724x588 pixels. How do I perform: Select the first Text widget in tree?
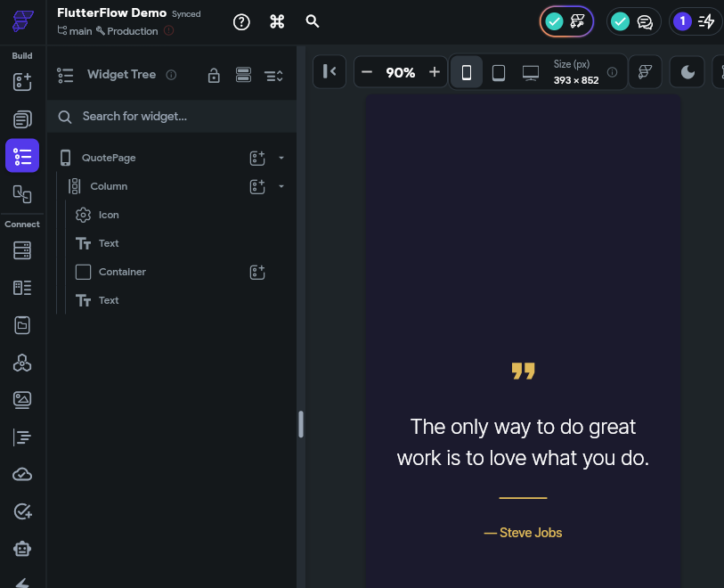pos(172,243)
